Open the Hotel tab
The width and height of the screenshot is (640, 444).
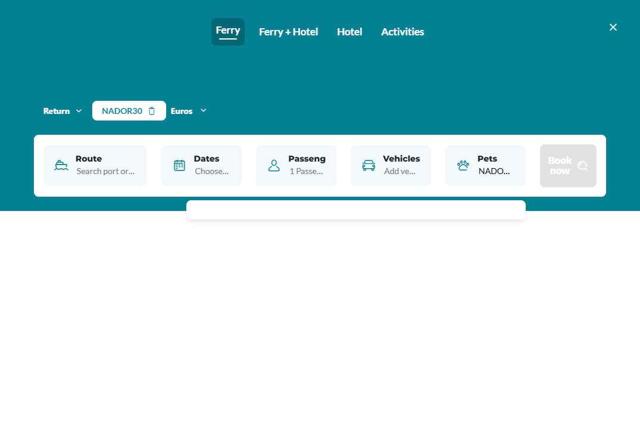(x=349, y=32)
